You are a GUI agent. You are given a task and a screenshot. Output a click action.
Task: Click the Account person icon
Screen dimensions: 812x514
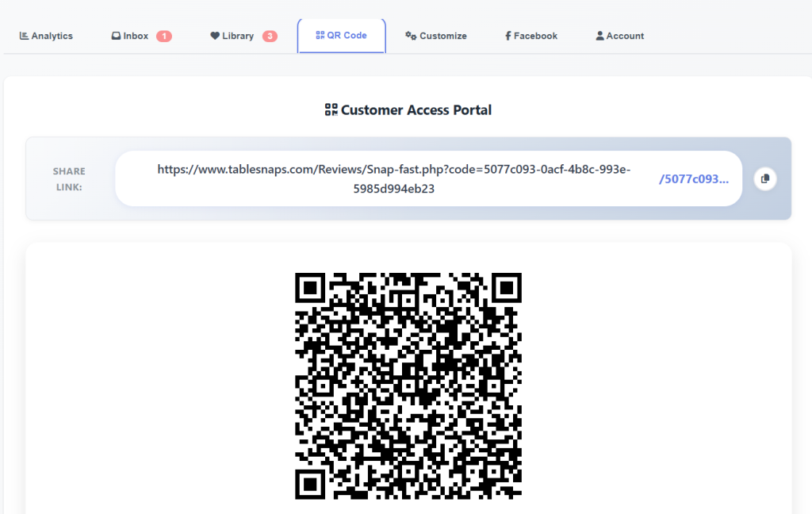coord(599,36)
